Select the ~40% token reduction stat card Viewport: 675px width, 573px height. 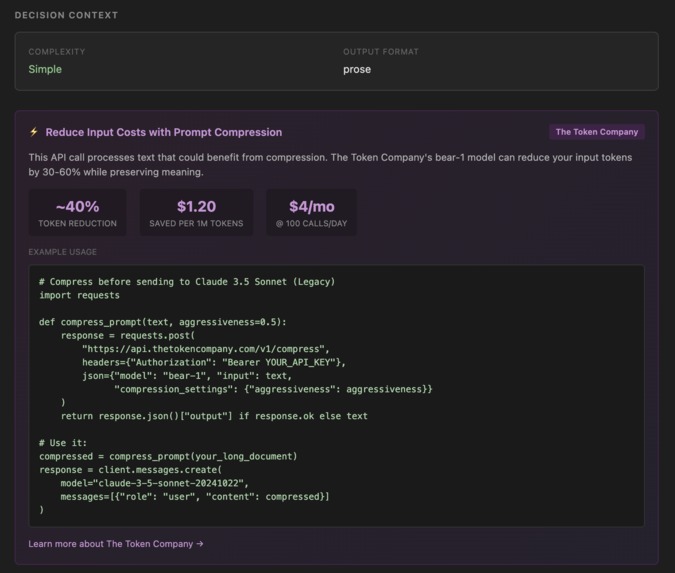(77, 213)
